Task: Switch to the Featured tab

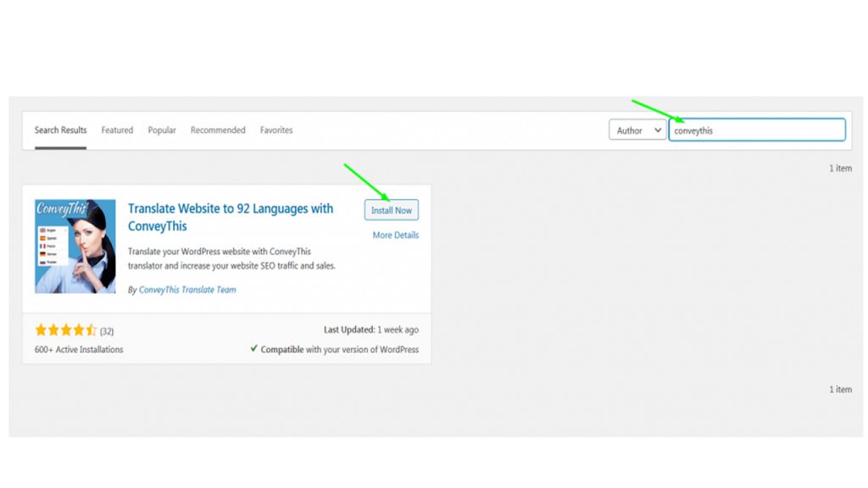Action: (x=117, y=130)
